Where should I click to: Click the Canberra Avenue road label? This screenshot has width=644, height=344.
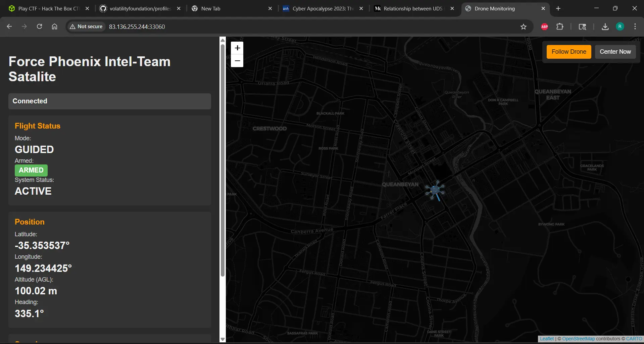312,231
